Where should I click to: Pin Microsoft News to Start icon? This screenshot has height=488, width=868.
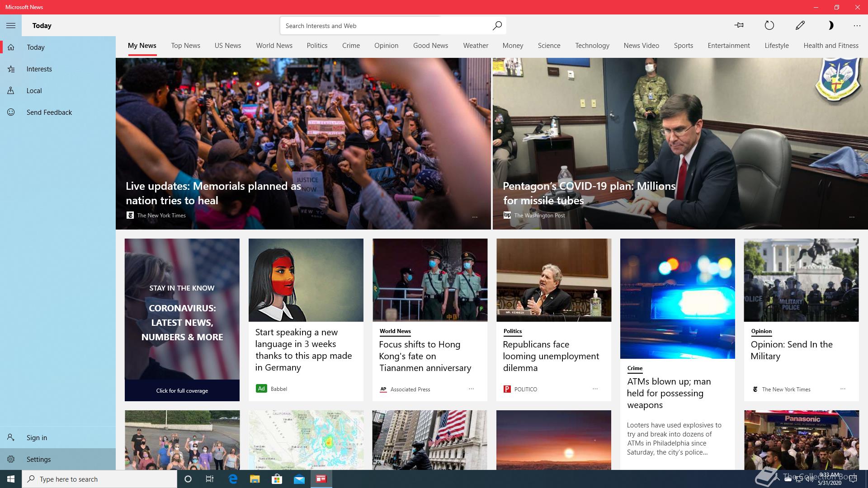click(x=739, y=25)
